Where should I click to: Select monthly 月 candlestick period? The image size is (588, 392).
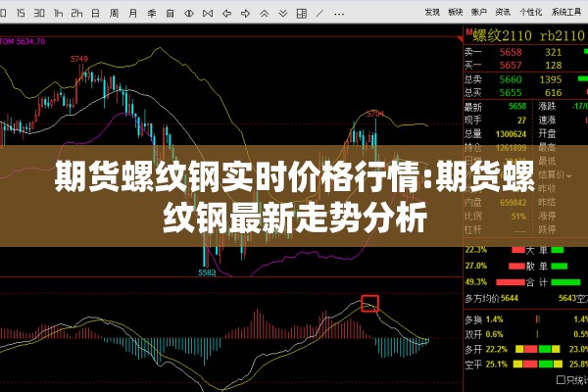point(132,14)
